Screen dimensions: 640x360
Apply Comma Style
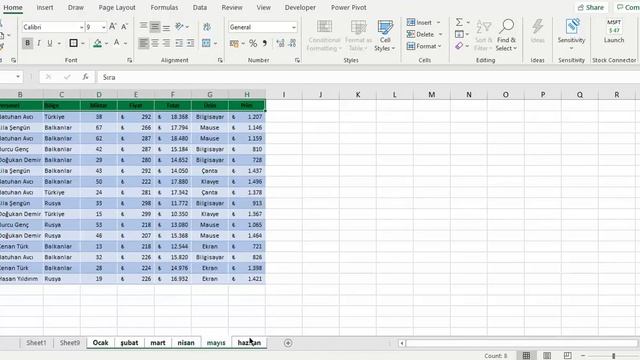[264, 43]
